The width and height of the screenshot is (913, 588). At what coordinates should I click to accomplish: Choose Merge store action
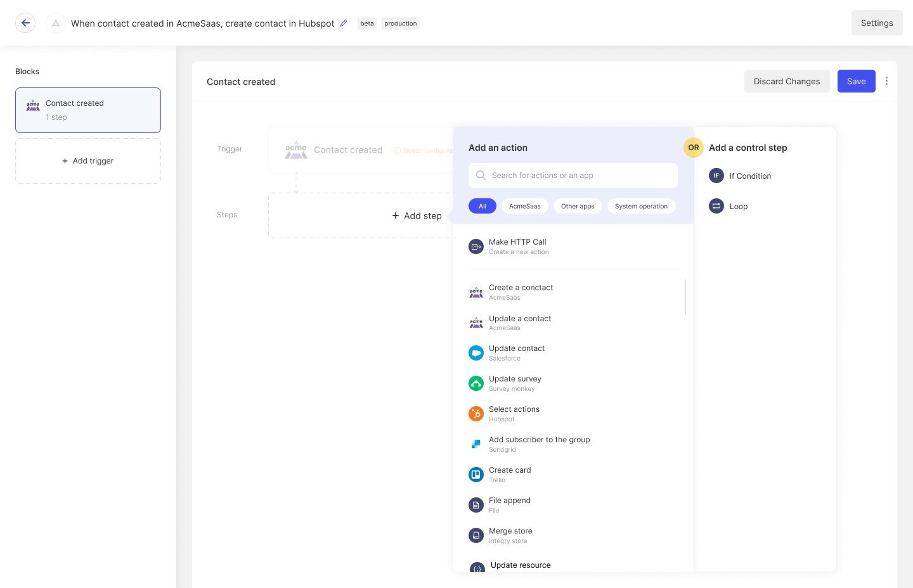pyautogui.click(x=573, y=535)
